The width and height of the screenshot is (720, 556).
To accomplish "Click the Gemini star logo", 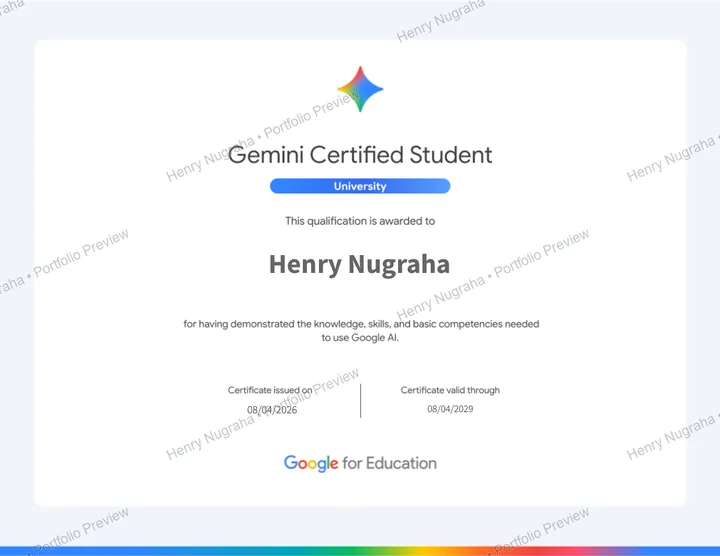I will tap(360, 89).
